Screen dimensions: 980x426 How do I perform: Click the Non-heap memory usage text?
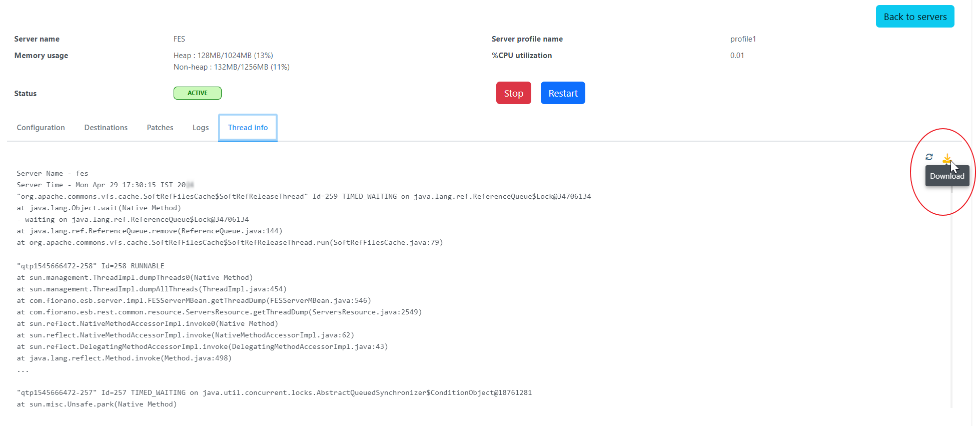231,67
